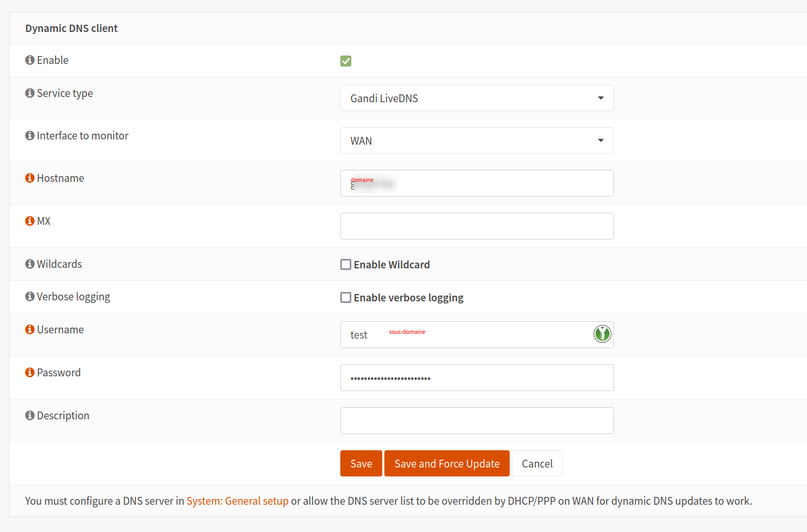The width and height of the screenshot is (807, 532).
Task: Click Save and Force Update
Action: [447, 464]
